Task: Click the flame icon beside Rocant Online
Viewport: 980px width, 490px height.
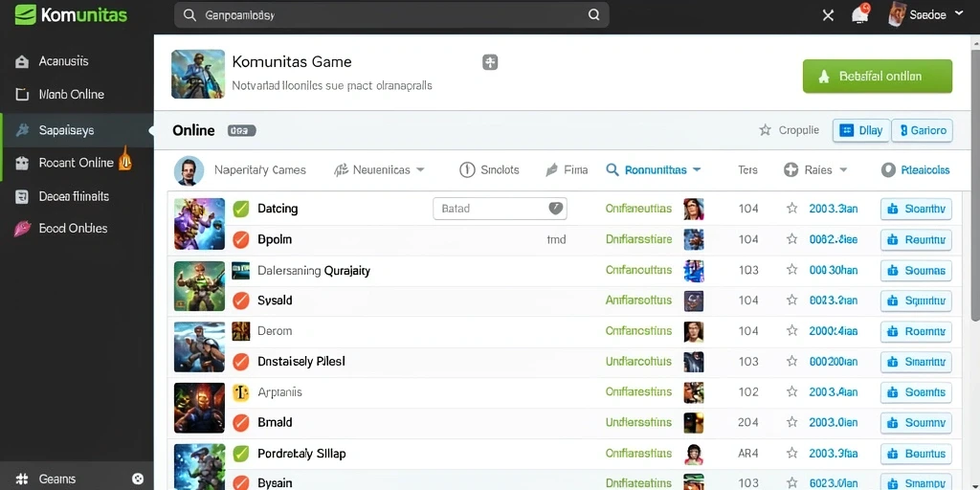Action: coord(125,159)
